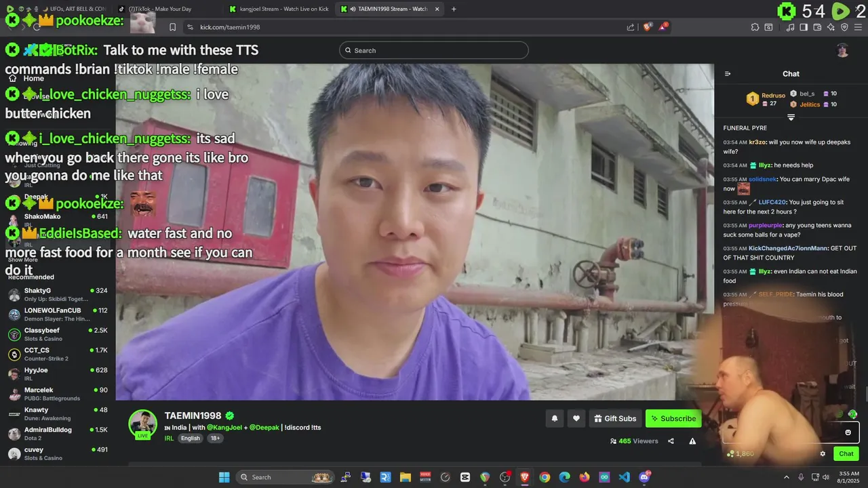The width and height of the screenshot is (868, 488).
Task: Open Firefox from the taskbar
Action: point(585,477)
